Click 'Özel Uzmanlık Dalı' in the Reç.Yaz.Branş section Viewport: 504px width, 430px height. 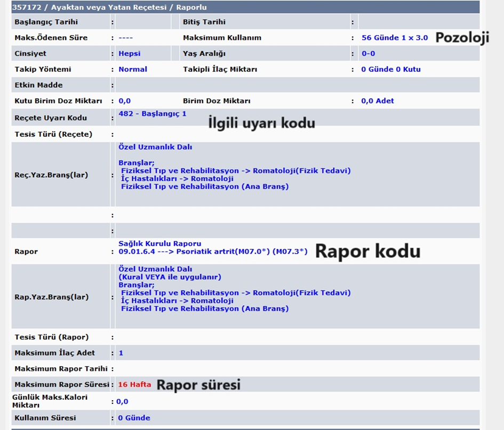point(155,147)
